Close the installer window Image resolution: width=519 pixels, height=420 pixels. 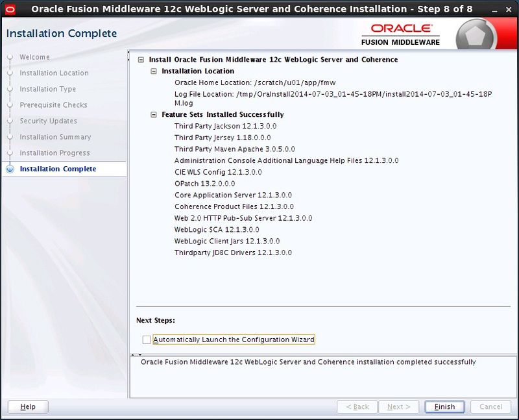(x=509, y=10)
